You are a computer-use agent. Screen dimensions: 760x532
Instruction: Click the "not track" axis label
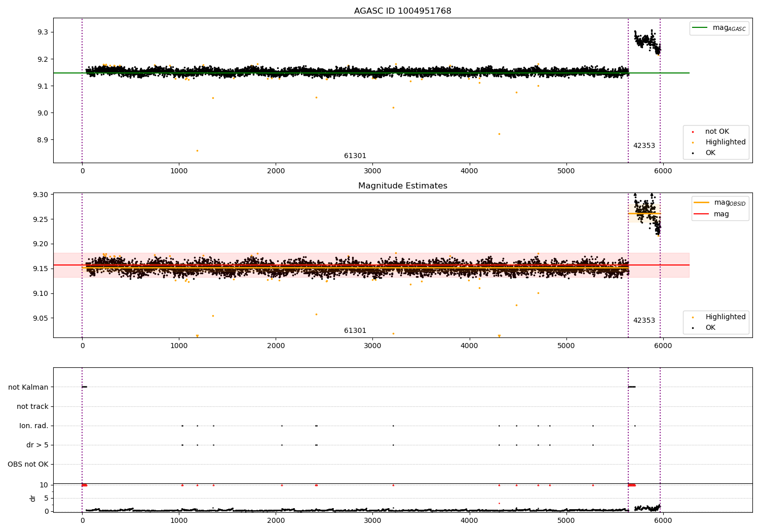tap(32, 407)
